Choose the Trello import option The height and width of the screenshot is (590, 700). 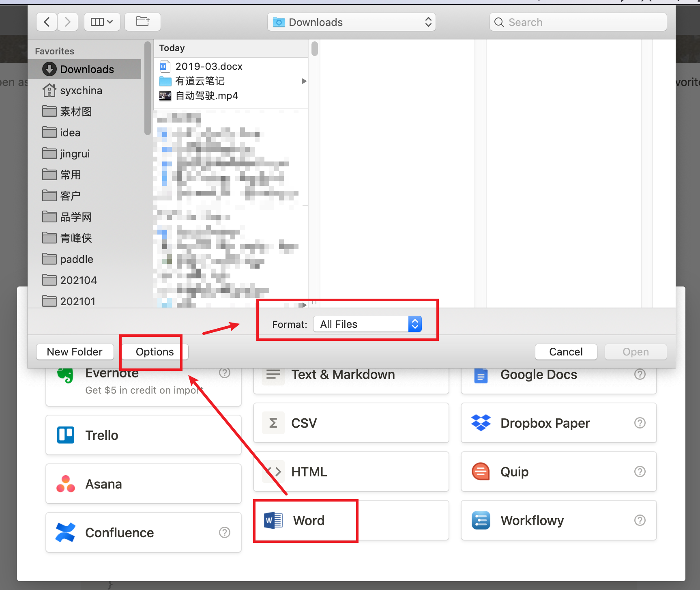pos(144,435)
